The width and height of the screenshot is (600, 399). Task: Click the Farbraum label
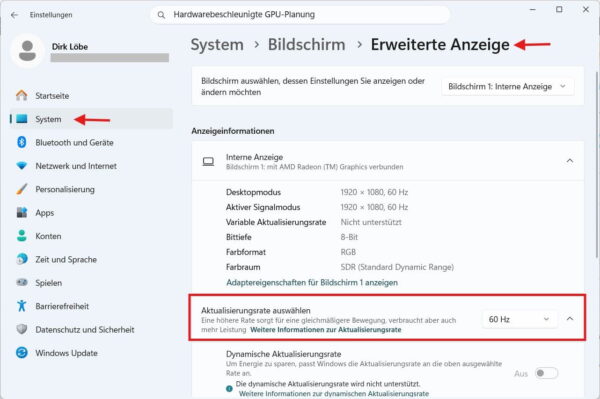click(243, 267)
